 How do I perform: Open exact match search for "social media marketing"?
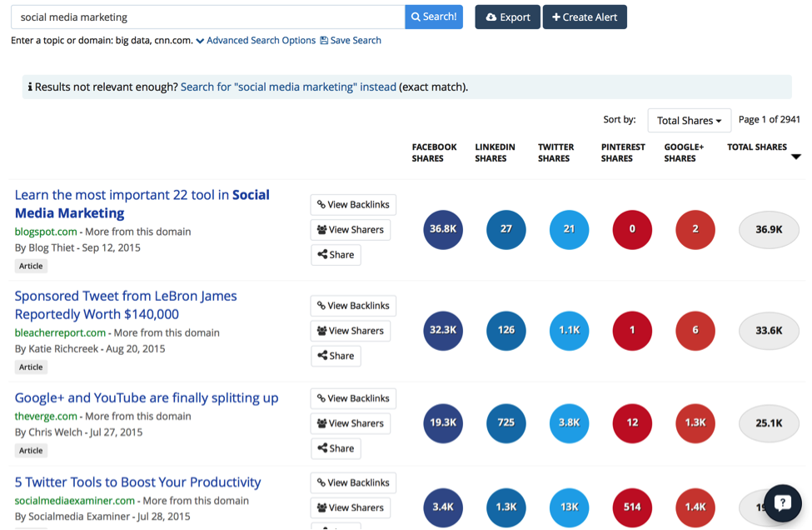pos(288,87)
